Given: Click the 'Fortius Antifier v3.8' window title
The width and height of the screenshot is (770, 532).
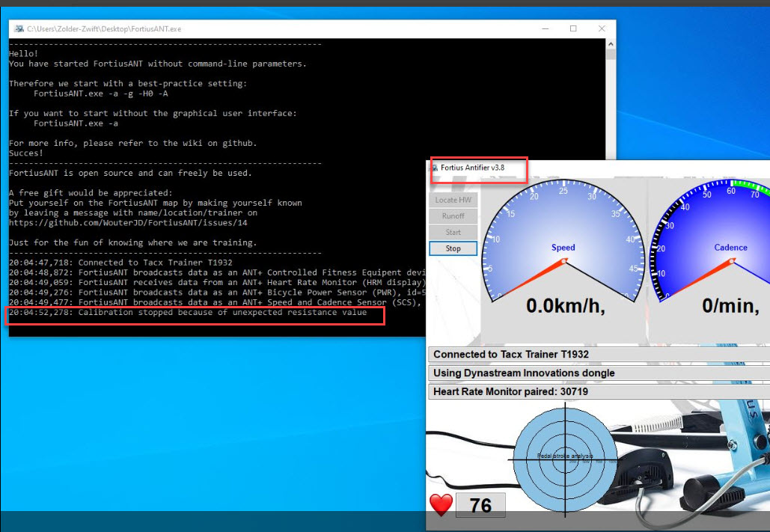Looking at the screenshot, I should (x=472, y=168).
